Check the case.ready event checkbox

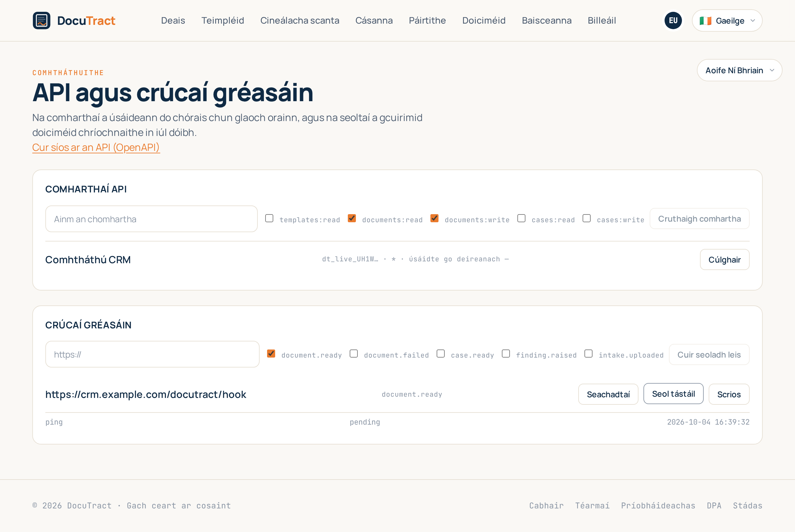(441, 354)
